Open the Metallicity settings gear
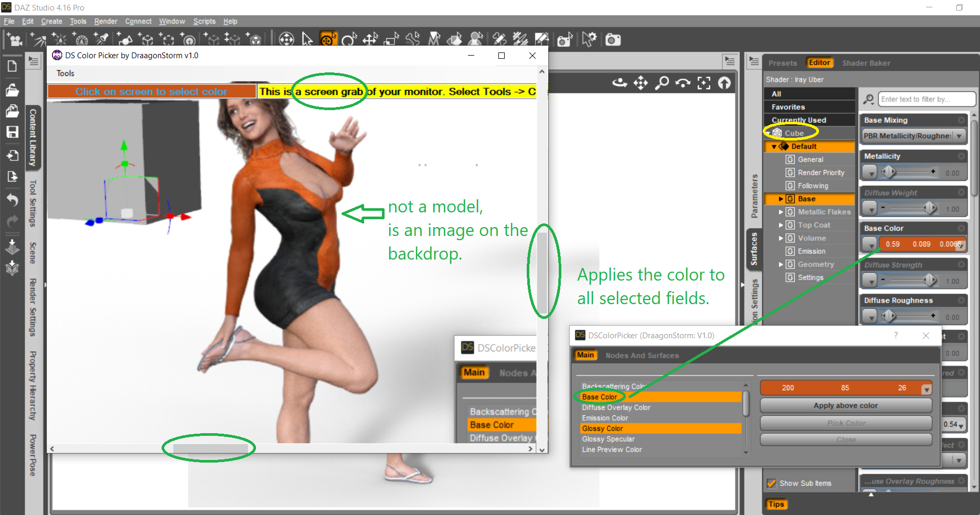Viewport: 980px width, 515px height. pyautogui.click(x=961, y=156)
